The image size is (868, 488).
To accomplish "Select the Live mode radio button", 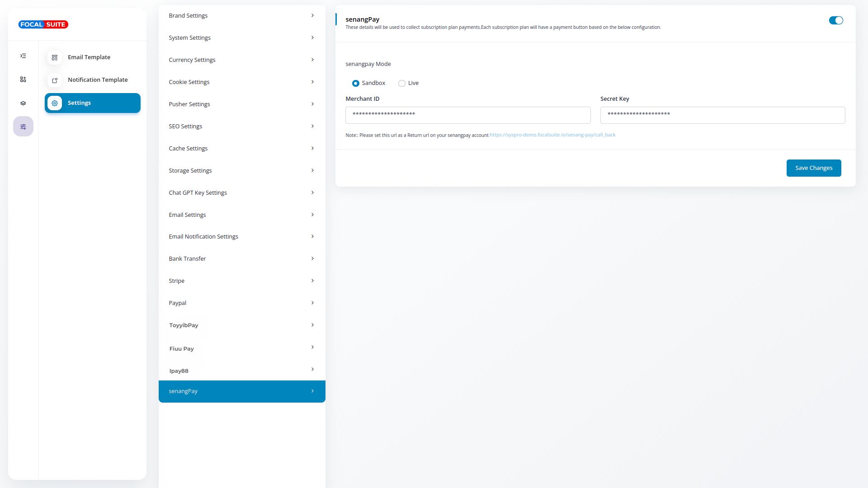I will pos(401,83).
